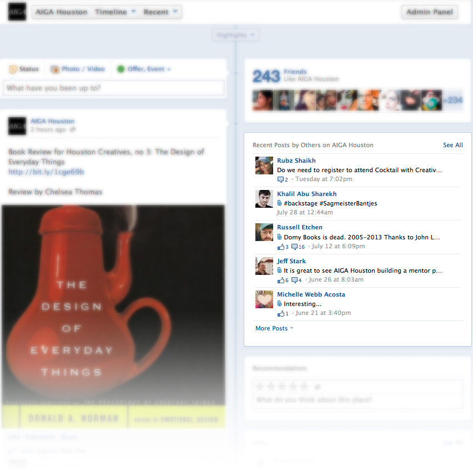Viewport: 473px width, 476px height.
Task: Open the Recent dropdown menu
Action: point(160,12)
